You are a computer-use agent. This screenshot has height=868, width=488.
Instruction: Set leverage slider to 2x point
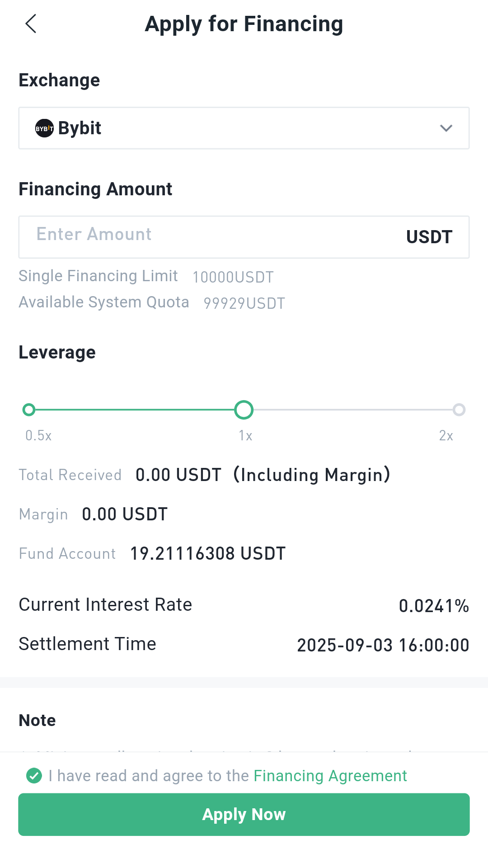459,410
